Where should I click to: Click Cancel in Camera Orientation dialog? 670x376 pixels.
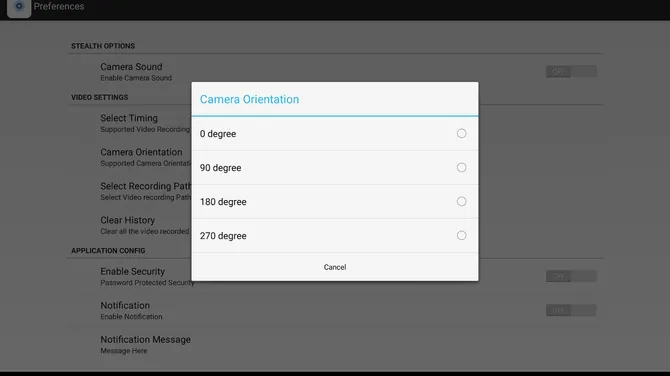(335, 267)
